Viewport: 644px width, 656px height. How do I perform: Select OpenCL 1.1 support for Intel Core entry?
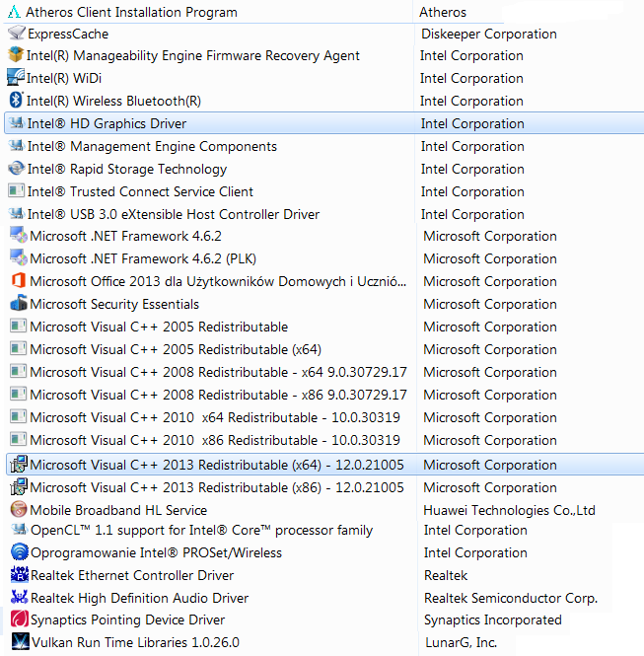[x=201, y=530]
